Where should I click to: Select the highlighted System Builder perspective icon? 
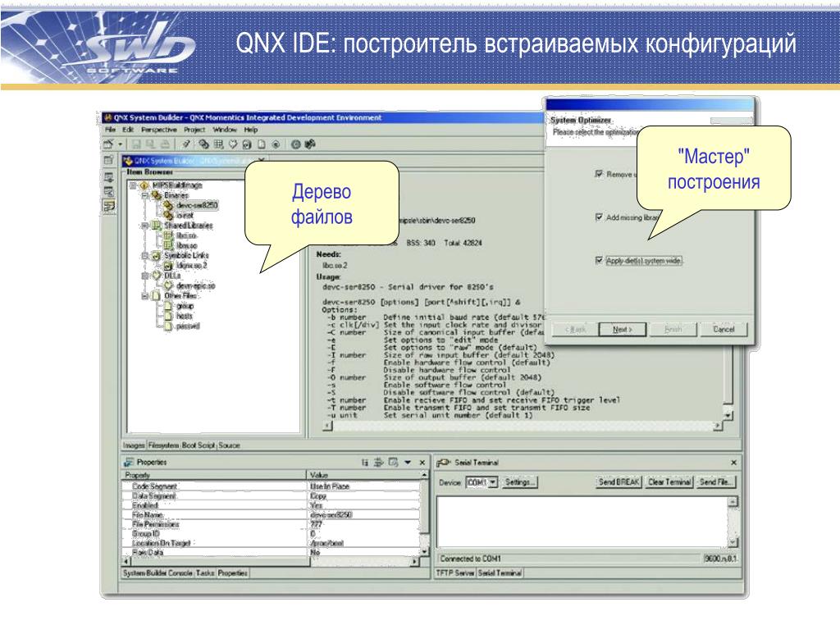click(x=109, y=206)
